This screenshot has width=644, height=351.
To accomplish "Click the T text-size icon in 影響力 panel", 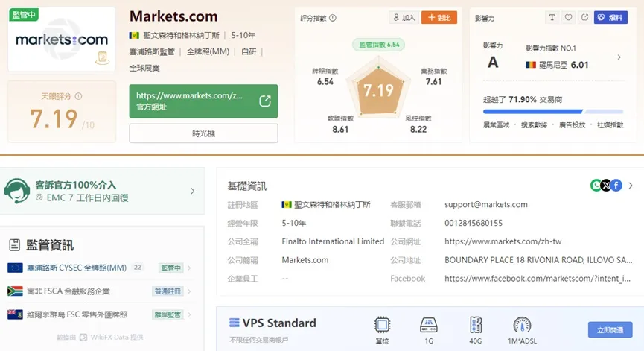I will (552, 17).
